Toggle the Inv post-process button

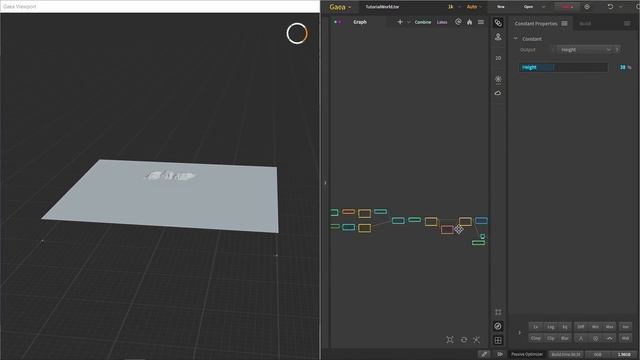click(625, 327)
